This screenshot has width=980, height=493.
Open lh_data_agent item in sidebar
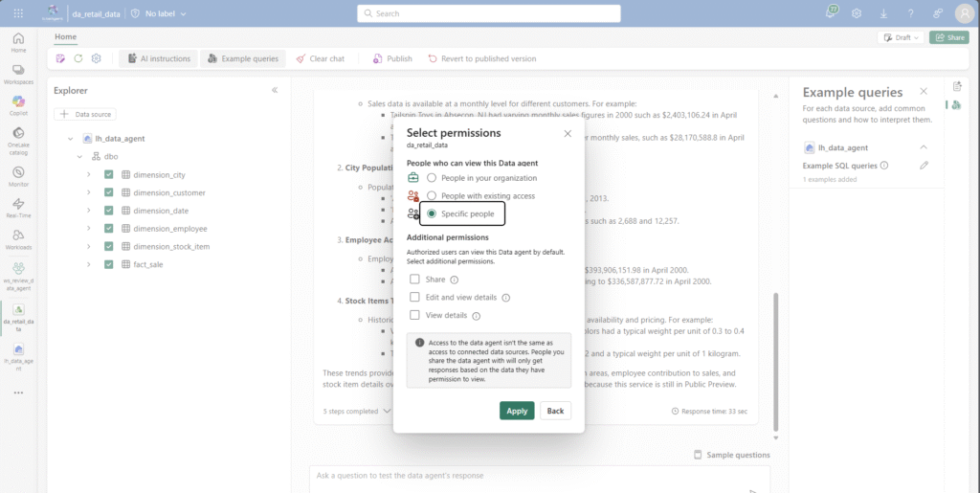(x=18, y=357)
